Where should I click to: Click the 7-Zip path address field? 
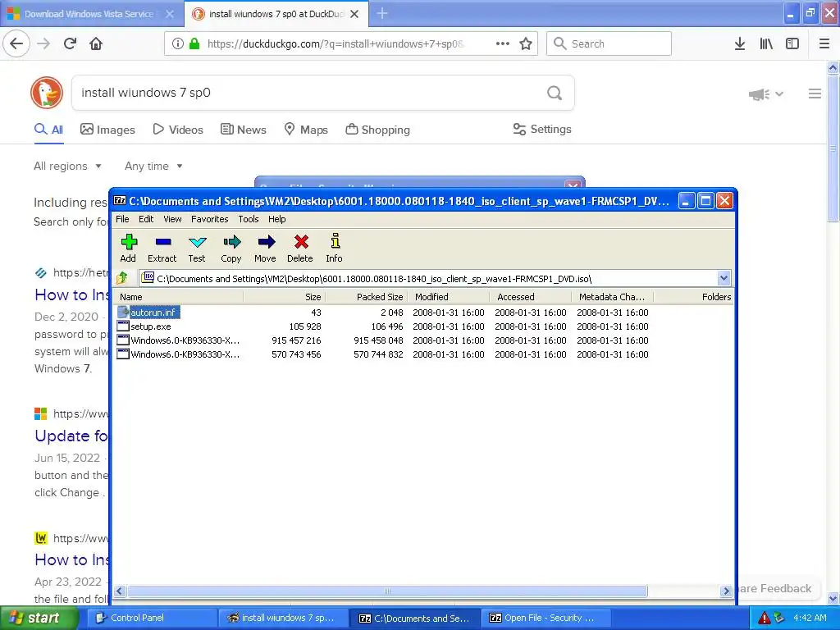tap(427, 278)
